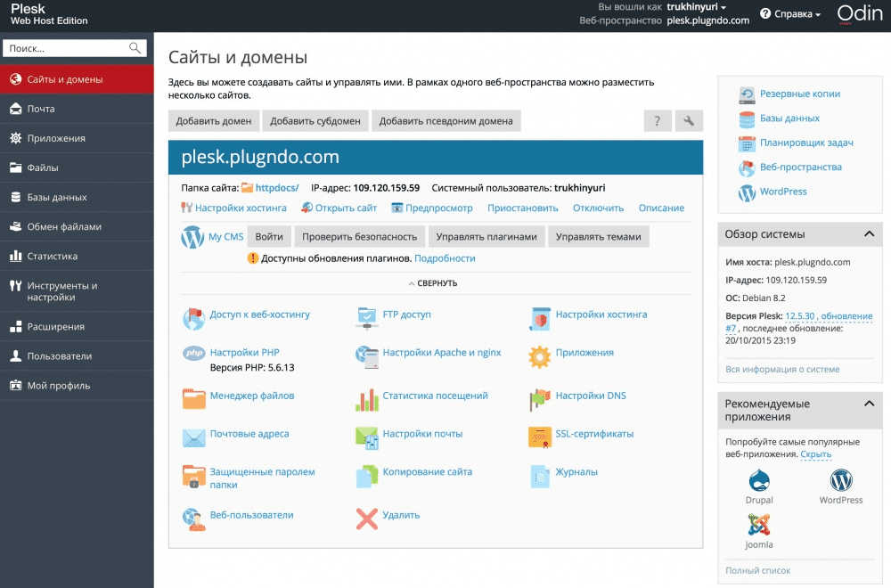891x588 pixels.
Task: Click the shield Настройки хостинга icon in grid
Action: tap(539, 319)
